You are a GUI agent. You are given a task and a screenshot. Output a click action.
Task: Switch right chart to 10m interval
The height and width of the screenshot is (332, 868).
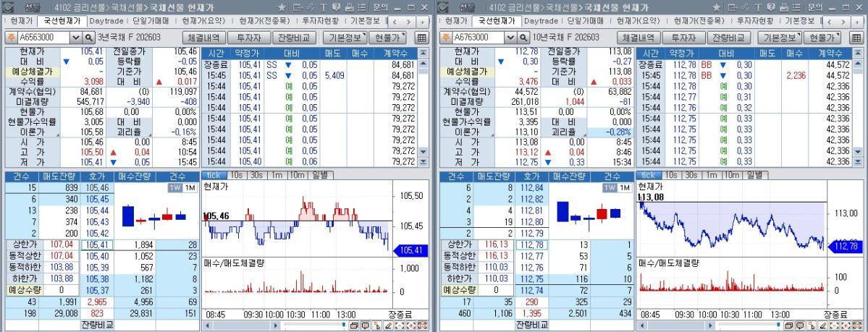click(732, 175)
